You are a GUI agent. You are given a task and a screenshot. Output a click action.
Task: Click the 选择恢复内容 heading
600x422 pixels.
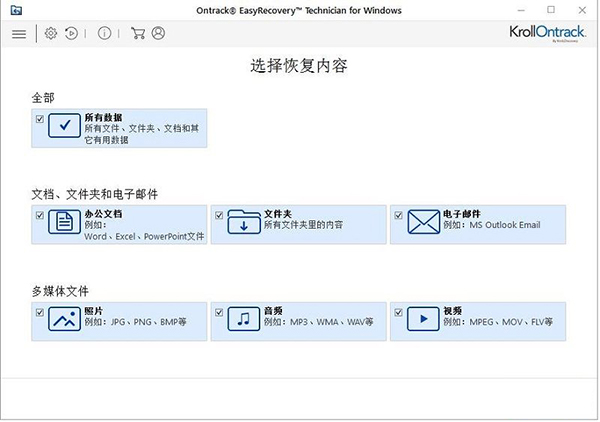[x=299, y=66]
